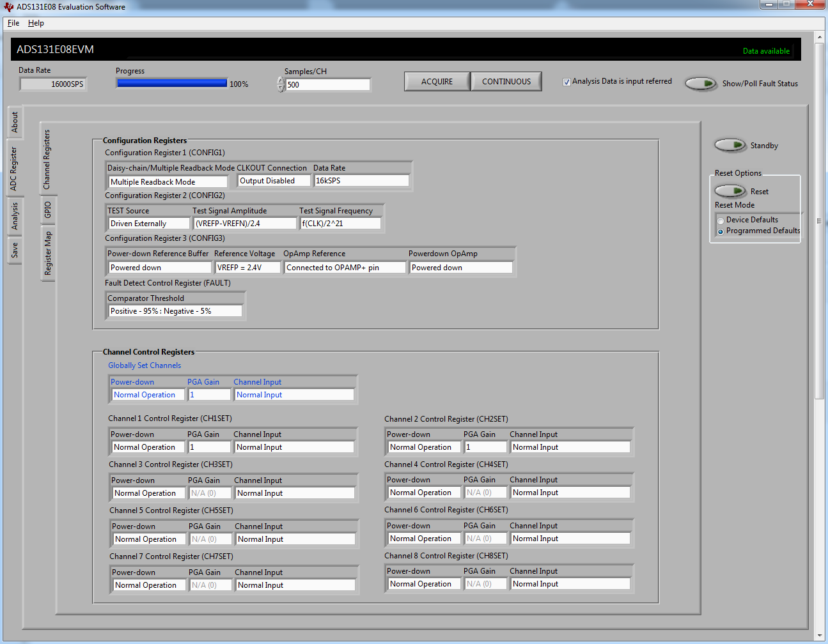Click the CONTINUOUS button

tap(506, 82)
